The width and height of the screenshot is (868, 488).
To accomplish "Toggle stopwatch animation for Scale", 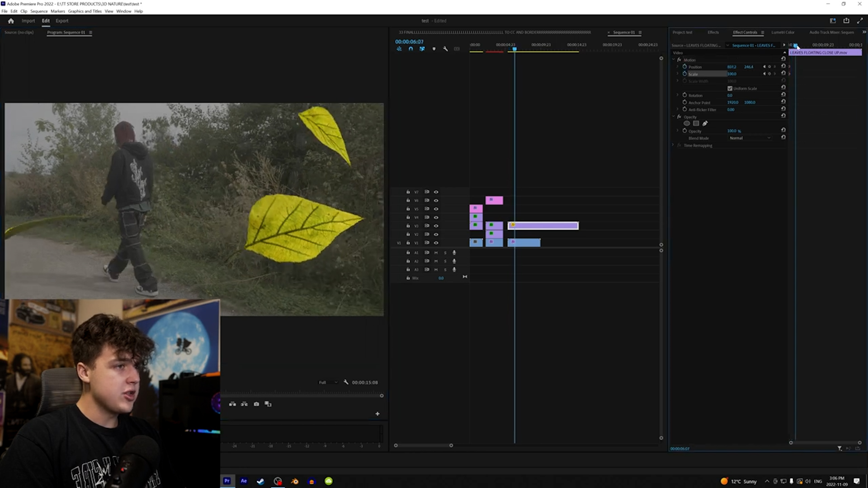I will tap(684, 74).
